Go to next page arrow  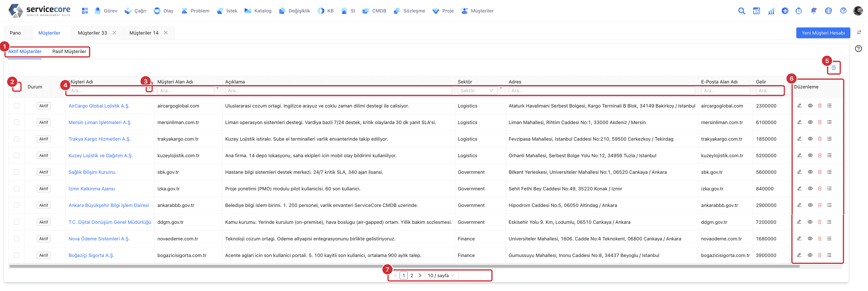click(420, 276)
